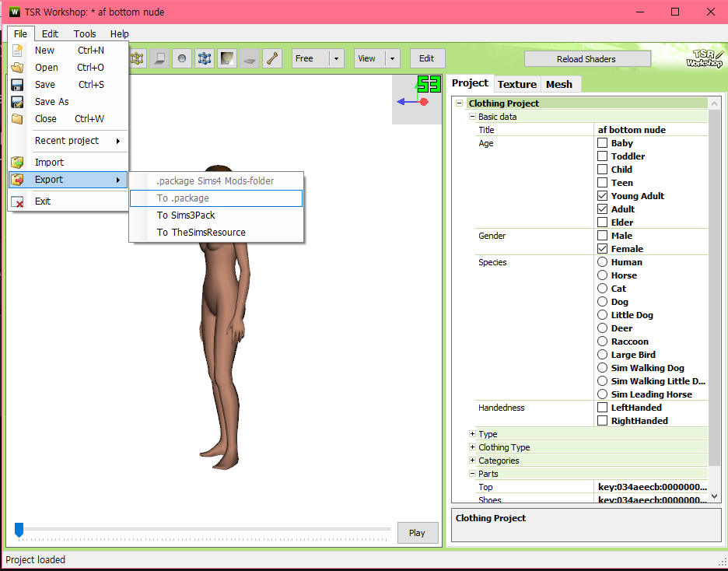Check the LeftHanded checkbox
Viewport: 728px width, 571px height.
coord(602,407)
